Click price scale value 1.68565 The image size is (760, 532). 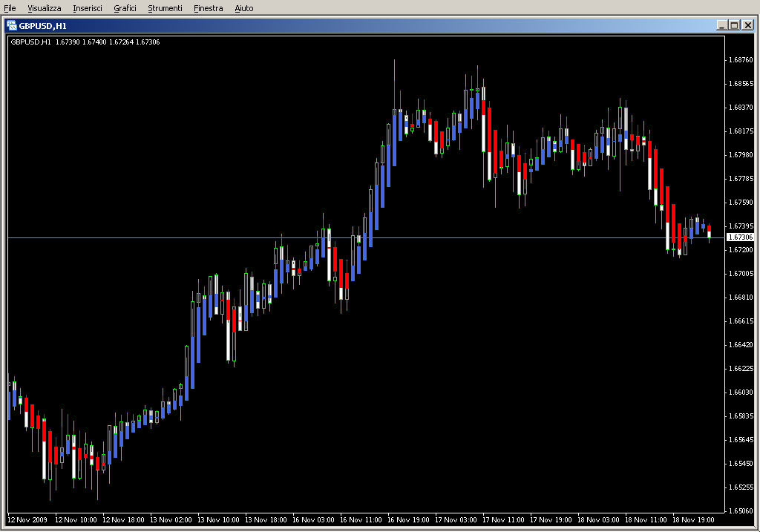pyautogui.click(x=741, y=84)
